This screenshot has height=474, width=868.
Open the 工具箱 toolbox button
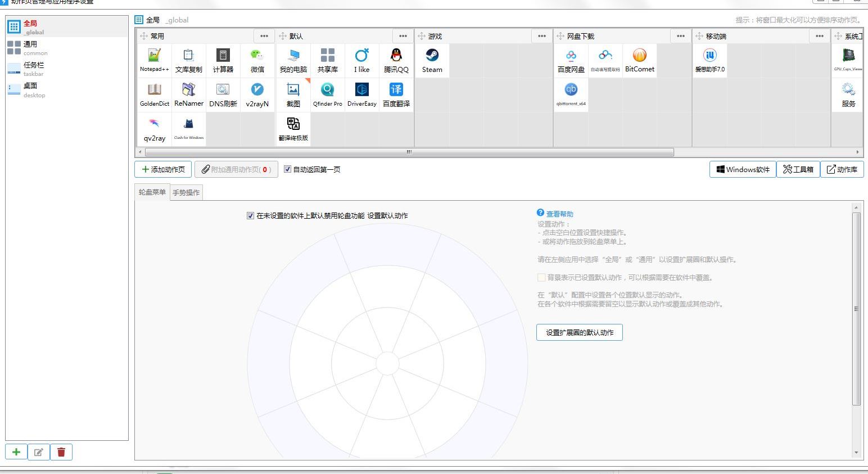[798, 169]
